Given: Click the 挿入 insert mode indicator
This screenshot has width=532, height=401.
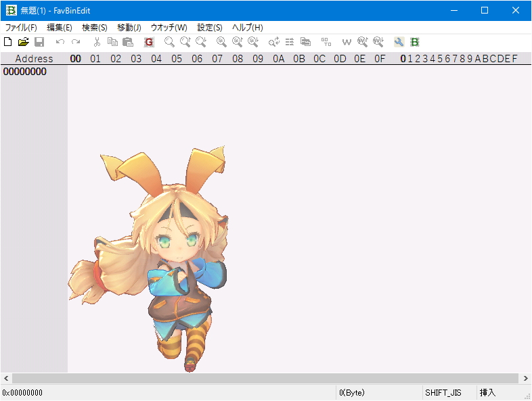Looking at the screenshot, I should 487,393.
